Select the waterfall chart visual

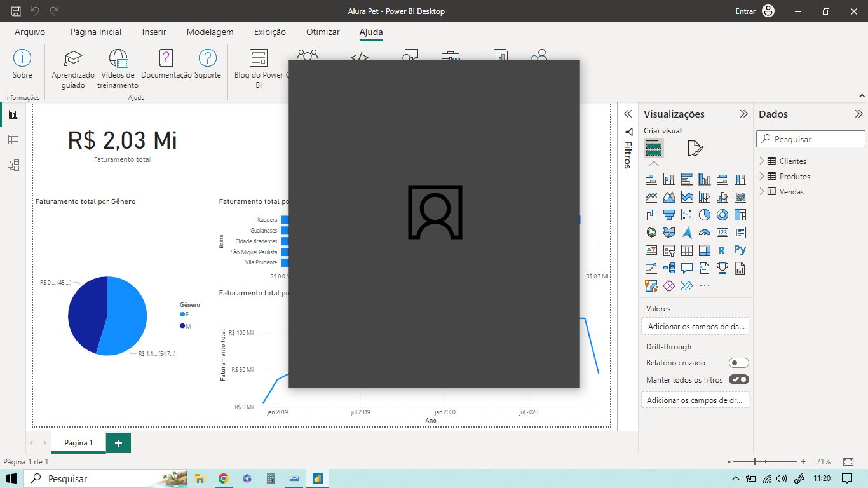(651, 215)
